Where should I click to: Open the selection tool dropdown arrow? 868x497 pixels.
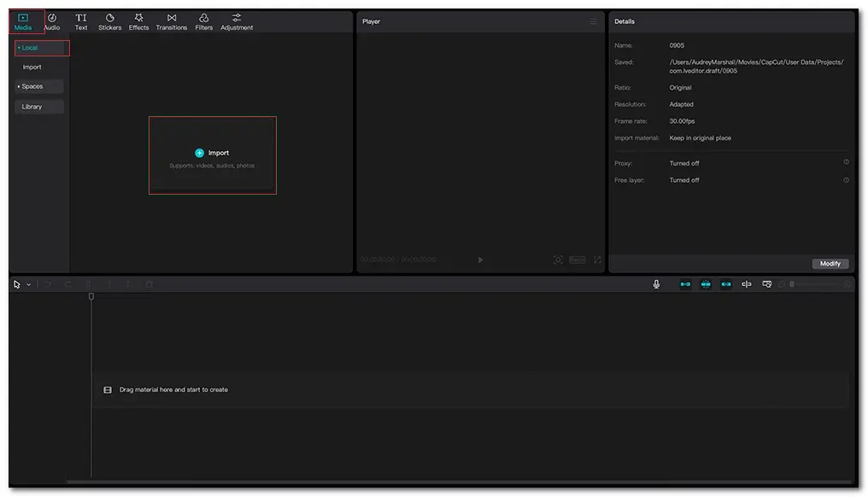[x=28, y=284]
